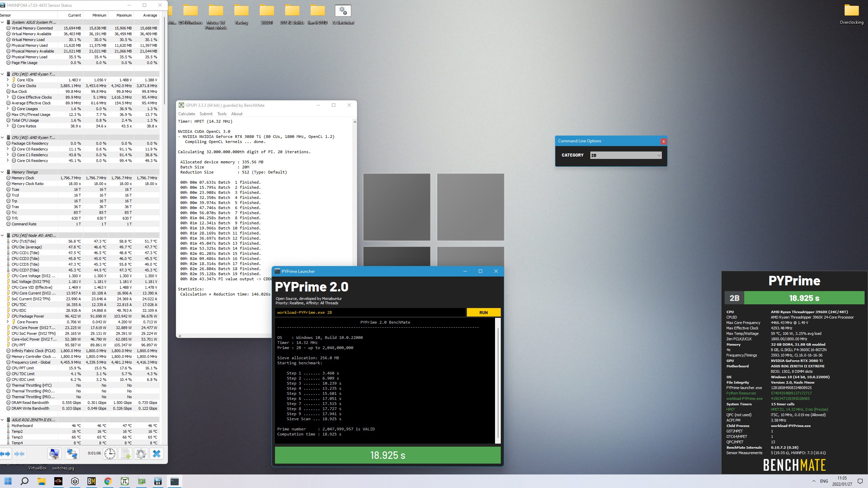Open HWiNFO sensor settings gear icon

141,454
